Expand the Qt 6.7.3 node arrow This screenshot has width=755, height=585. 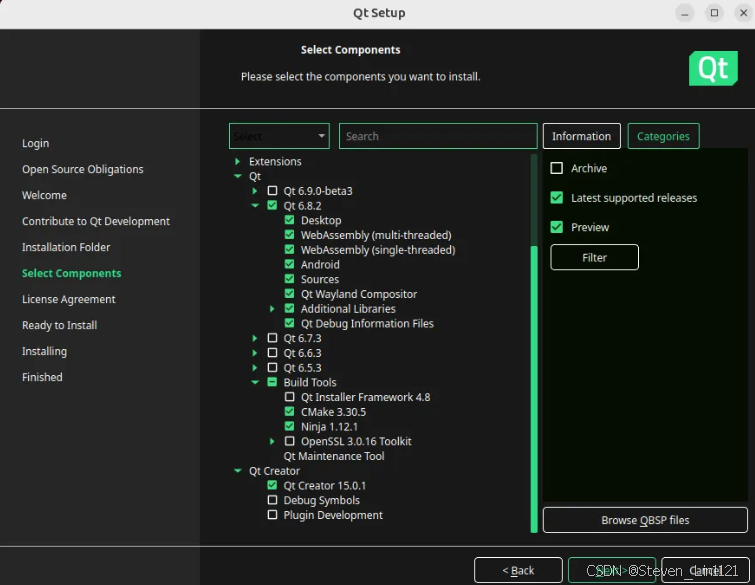(x=255, y=338)
